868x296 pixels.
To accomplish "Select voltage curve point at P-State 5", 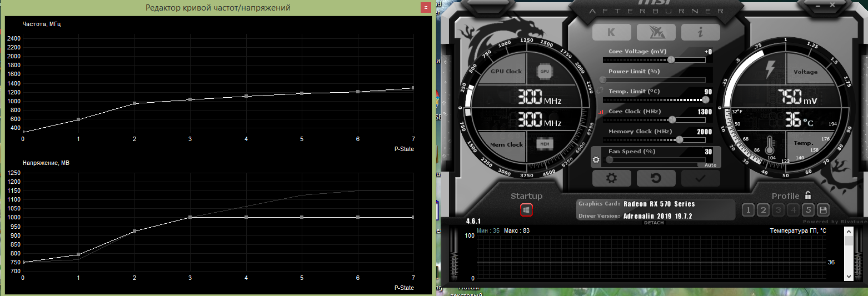I will click(302, 217).
